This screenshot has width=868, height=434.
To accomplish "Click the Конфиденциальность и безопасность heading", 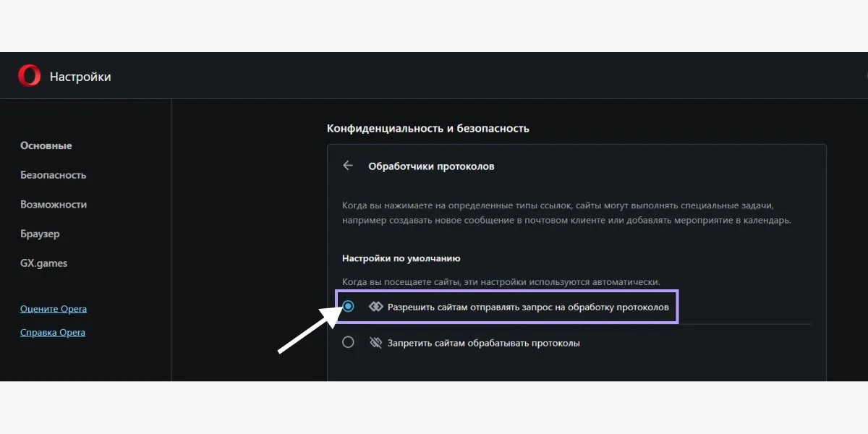I will point(428,128).
